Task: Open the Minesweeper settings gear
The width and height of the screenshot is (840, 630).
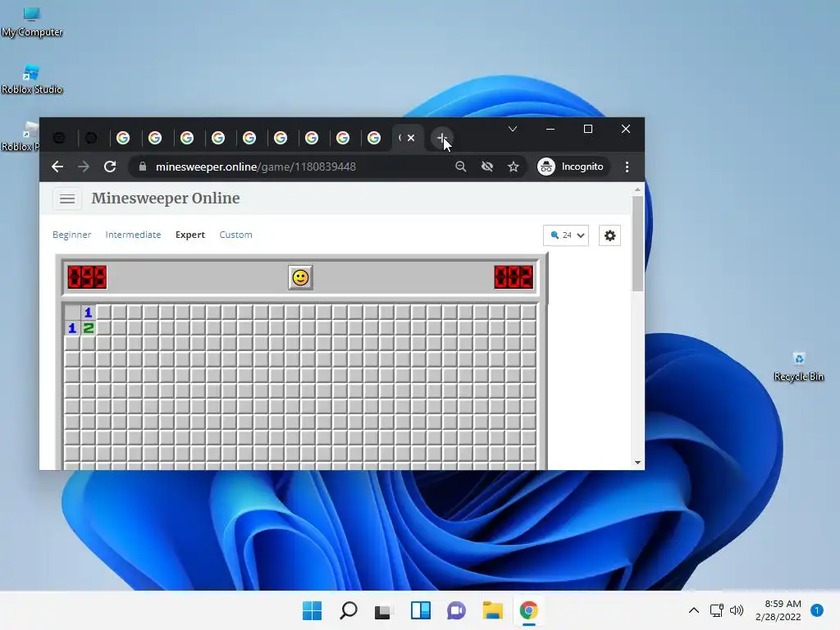Action: pyautogui.click(x=609, y=235)
